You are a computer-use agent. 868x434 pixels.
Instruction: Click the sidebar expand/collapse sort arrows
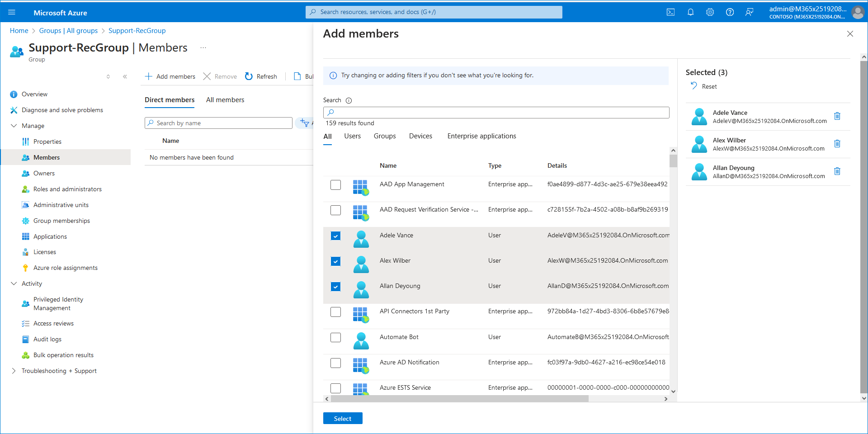[108, 76]
